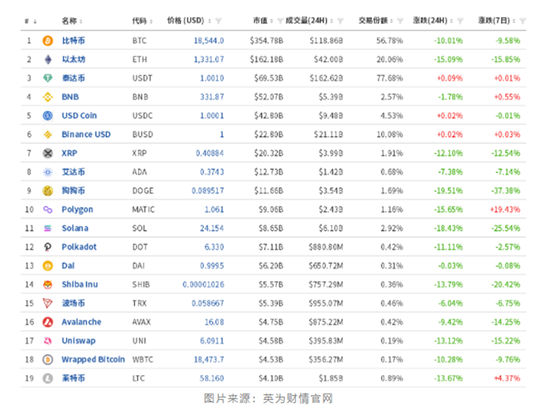This screenshot has height=412, width=556.
Task: Click the WBTC price 18,473.7
Action: click(209, 360)
